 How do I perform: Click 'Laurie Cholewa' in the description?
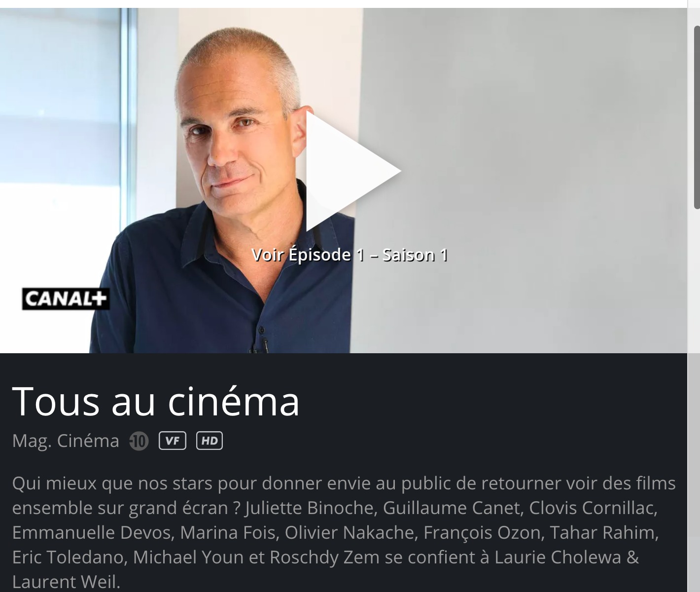(x=558, y=557)
